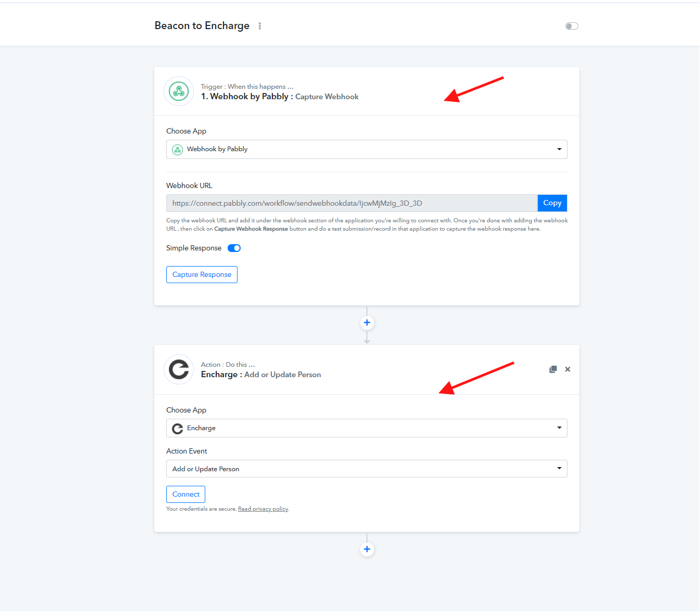Open the workflow three-dot options menu

coord(260,26)
